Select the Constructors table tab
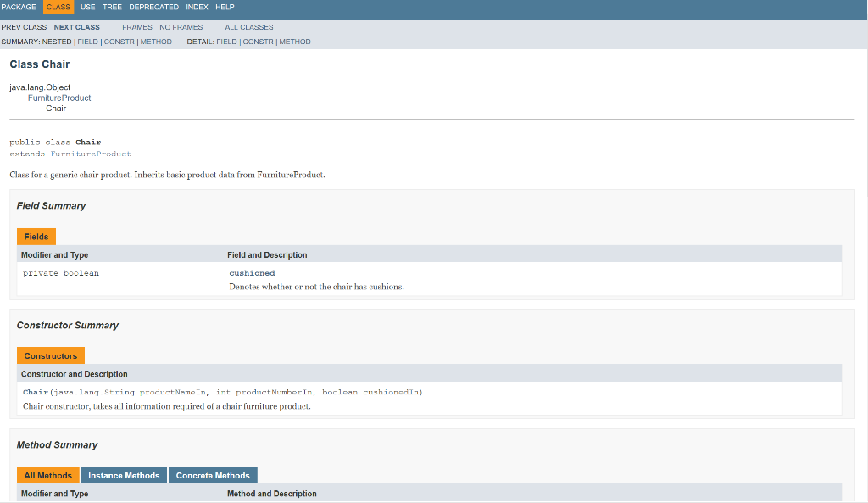 click(x=50, y=355)
